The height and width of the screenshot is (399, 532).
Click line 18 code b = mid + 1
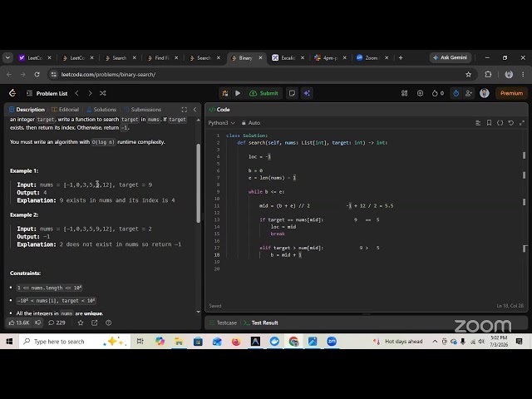286,255
